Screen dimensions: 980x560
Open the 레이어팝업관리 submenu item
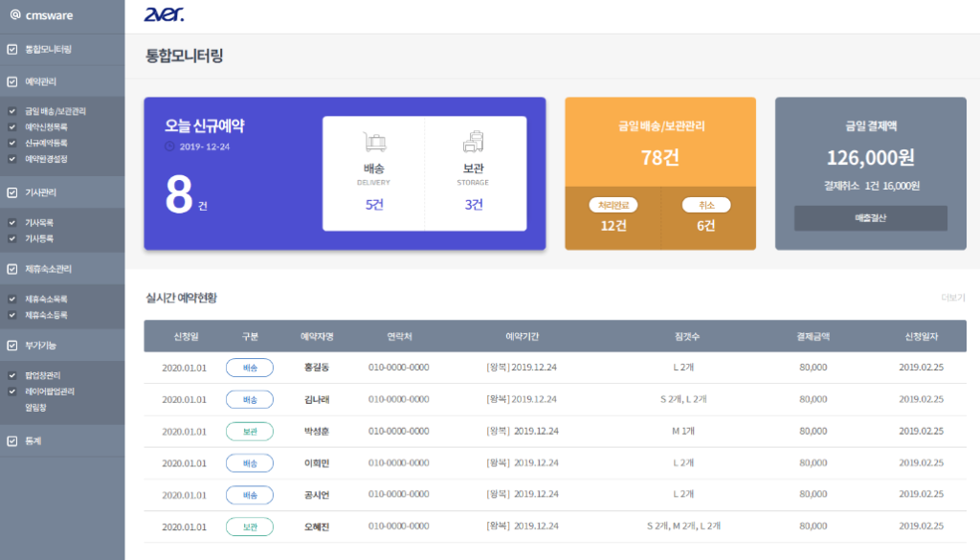tap(50, 392)
